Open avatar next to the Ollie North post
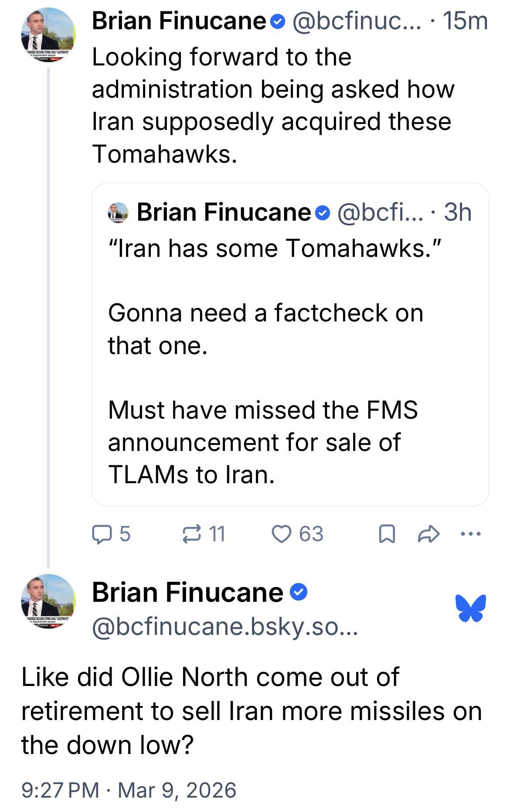The height and width of the screenshot is (812, 510). [48, 601]
